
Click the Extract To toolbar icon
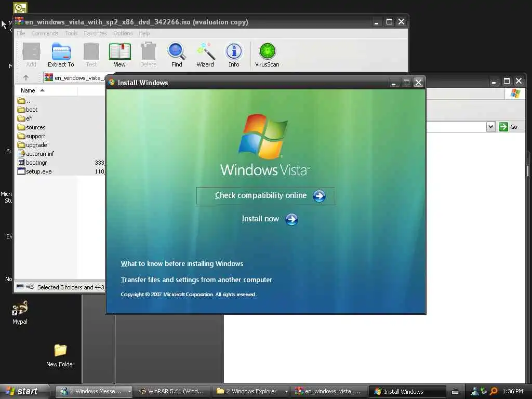pos(61,55)
